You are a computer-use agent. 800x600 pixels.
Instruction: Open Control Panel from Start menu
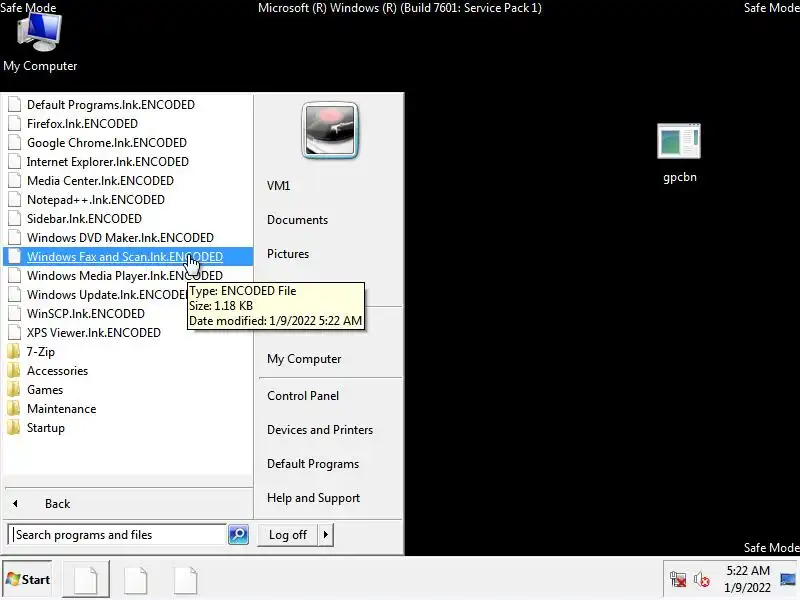point(303,396)
